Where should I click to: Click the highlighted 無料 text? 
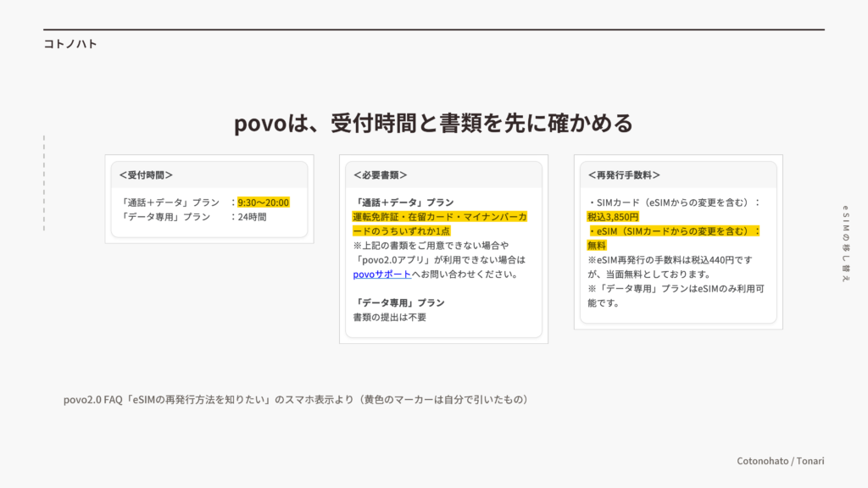click(597, 246)
